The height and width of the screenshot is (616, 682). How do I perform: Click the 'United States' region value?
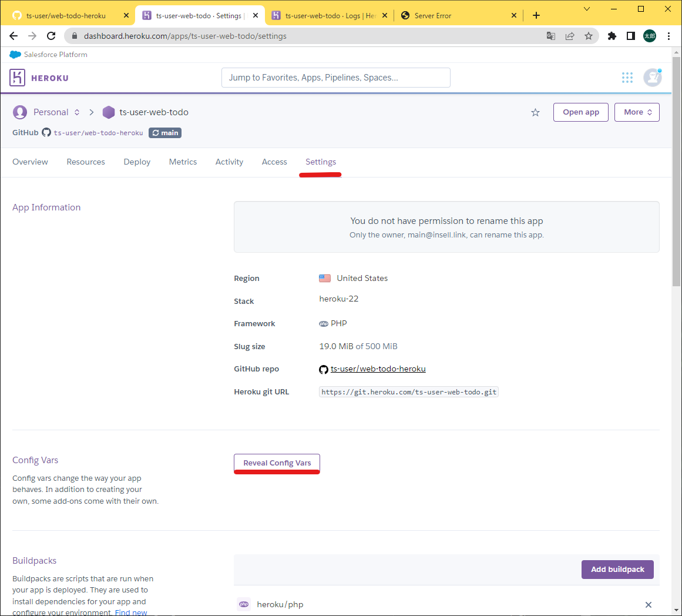click(x=362, y=278)
